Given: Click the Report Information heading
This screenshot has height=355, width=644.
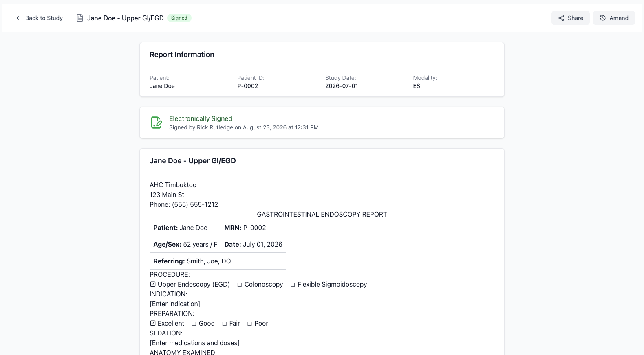Looking at the screenshot, I should click(182, 55).
